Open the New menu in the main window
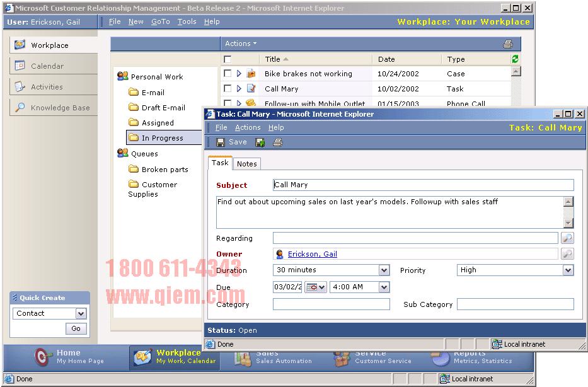Screen dimensions: 588x387 [x=135, y=22]
